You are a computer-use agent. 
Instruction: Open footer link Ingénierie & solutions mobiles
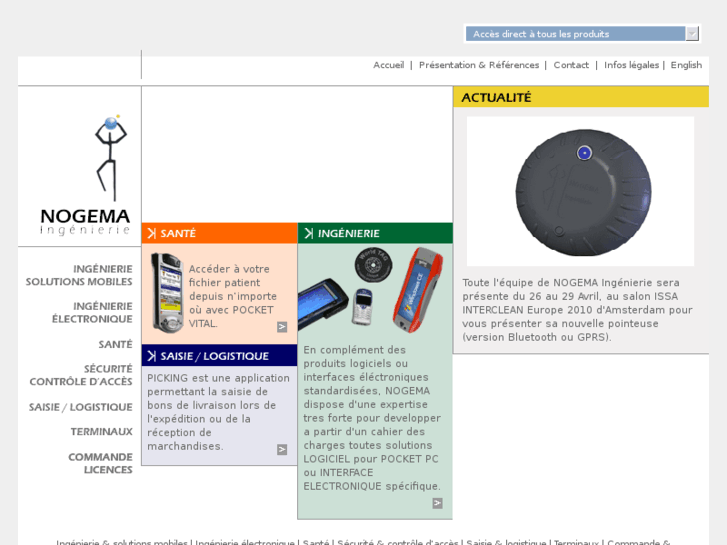coord(122,542)
